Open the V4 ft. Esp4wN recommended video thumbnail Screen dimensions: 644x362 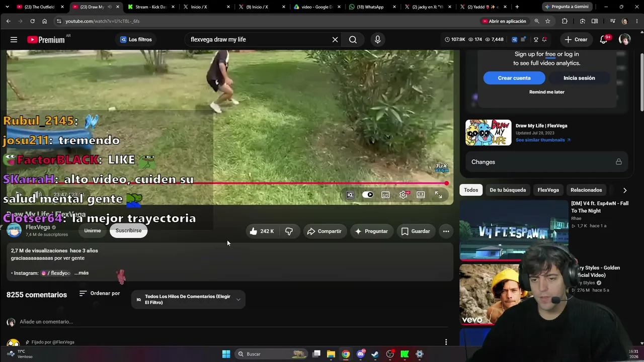coord(514,230)
